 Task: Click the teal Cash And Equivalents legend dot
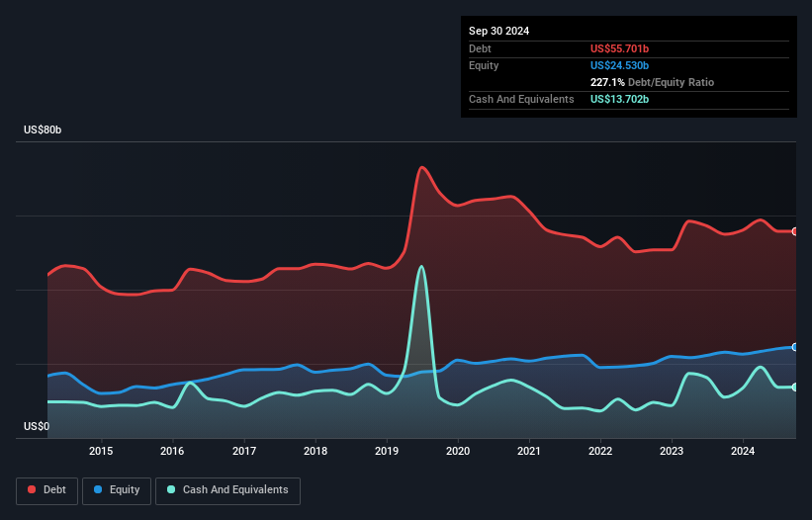[171, 489]
